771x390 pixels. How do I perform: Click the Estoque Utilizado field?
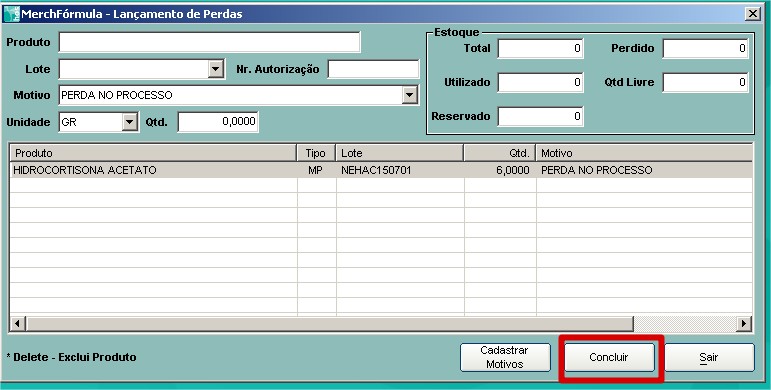tap(540, 83)
